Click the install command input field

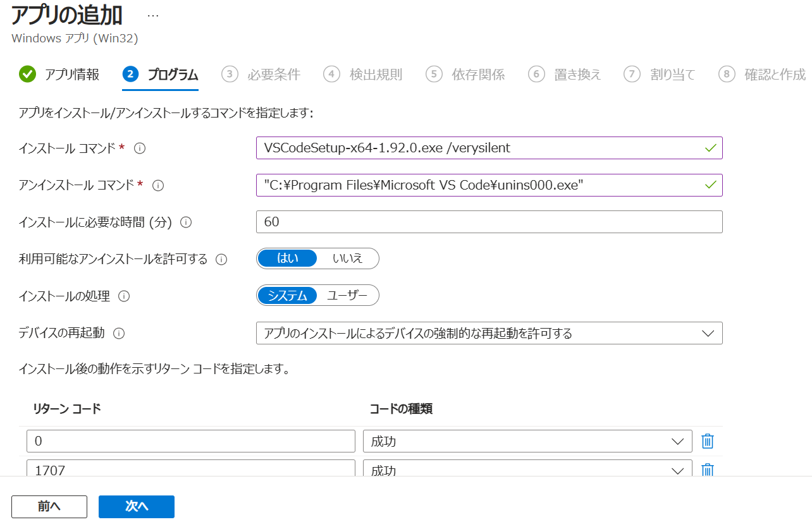pos(489,148)
